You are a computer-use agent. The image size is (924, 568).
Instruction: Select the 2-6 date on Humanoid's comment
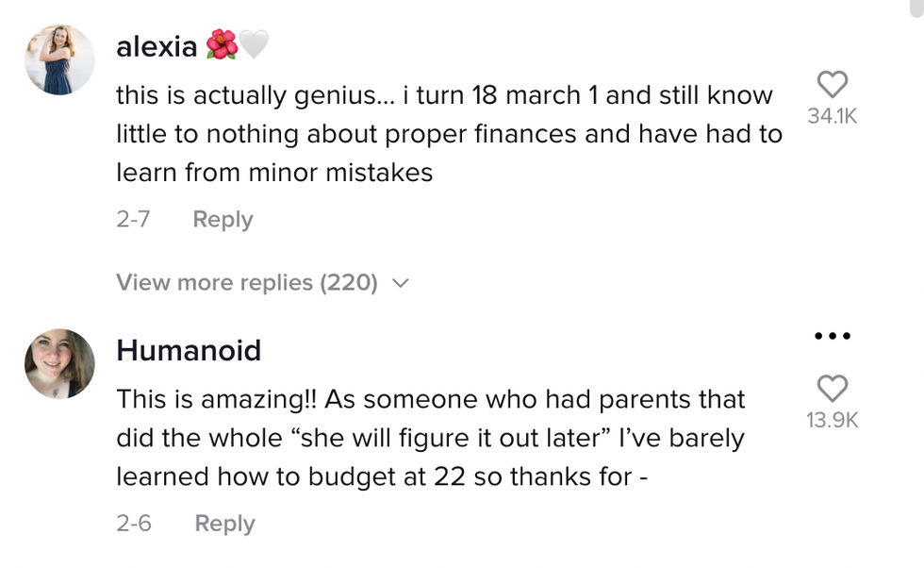point(134,523)
